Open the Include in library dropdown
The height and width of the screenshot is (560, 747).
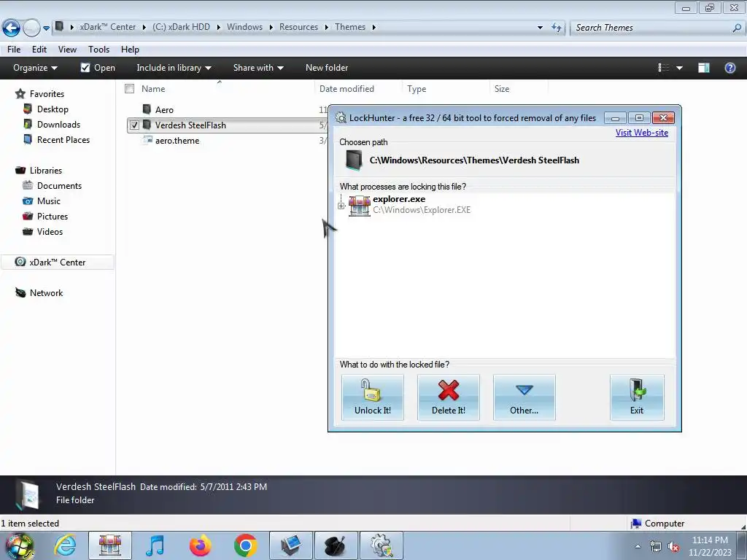coord(174,68)
